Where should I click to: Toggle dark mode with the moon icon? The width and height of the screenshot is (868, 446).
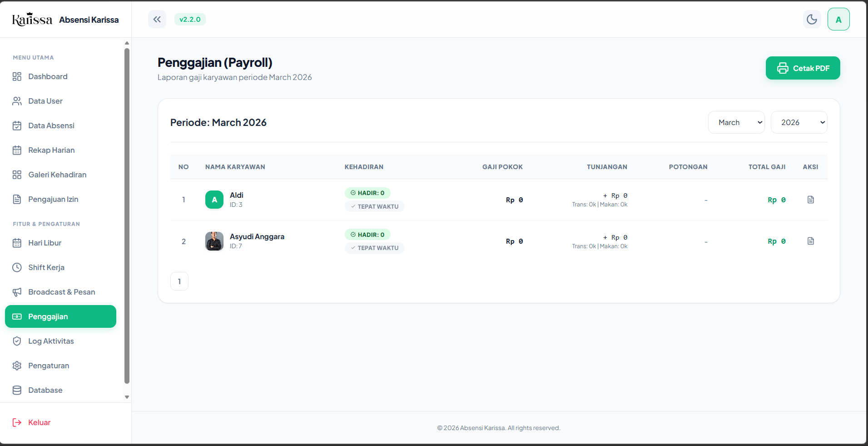pos(812,19)
